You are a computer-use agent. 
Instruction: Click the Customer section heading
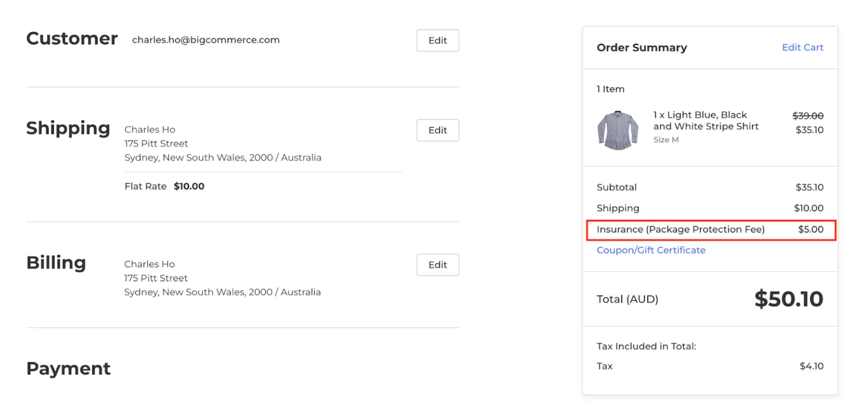coord(72,39)
